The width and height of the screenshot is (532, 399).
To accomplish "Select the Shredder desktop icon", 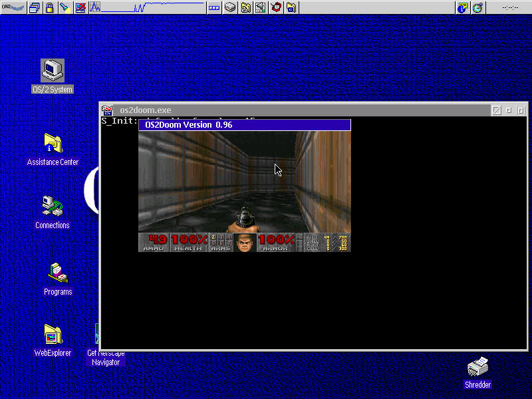I will (x=477, y=372).
